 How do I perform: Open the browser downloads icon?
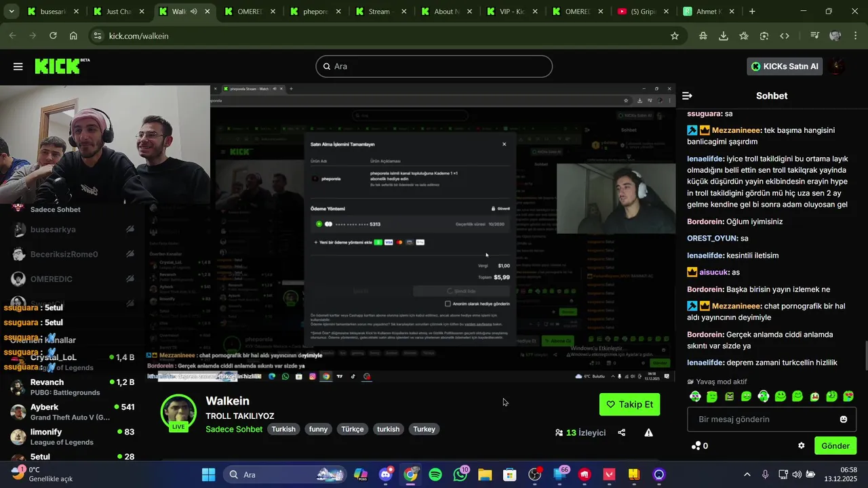[724, 36]
